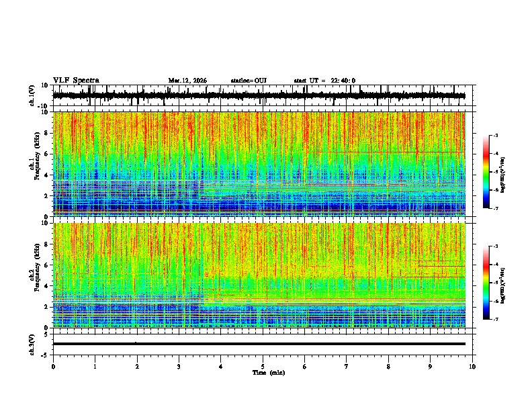Click the color scale bar beside ch.2 spectrogram
This screenshot has height=411, width=532.
[x=486, y=283]
